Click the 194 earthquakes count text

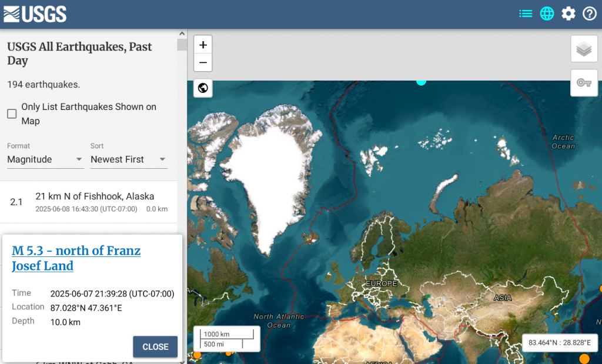44,85
